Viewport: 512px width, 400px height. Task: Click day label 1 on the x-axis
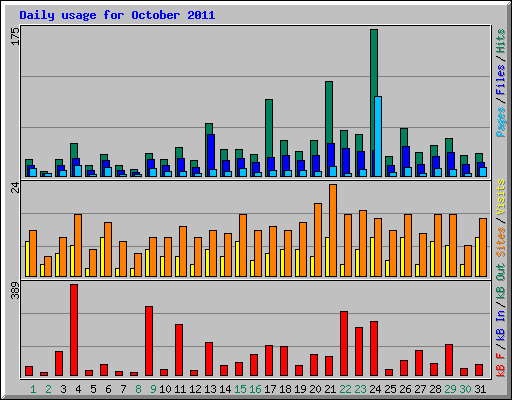click(x=33, y=389)
